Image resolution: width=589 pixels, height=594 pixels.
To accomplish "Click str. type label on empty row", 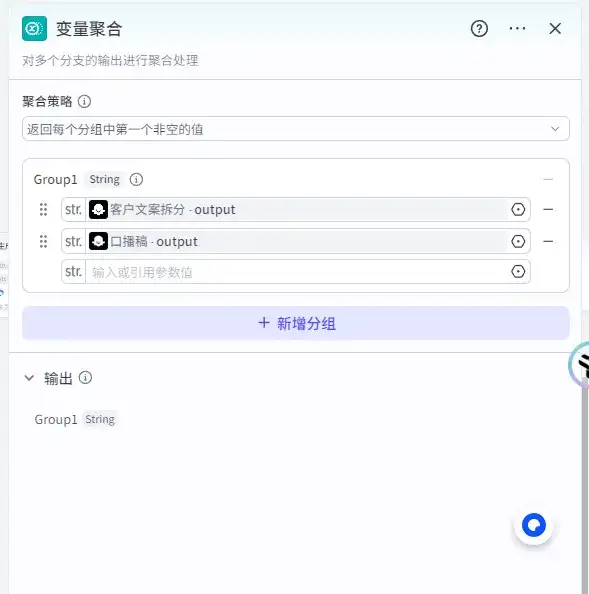I will tap(73, 272).
